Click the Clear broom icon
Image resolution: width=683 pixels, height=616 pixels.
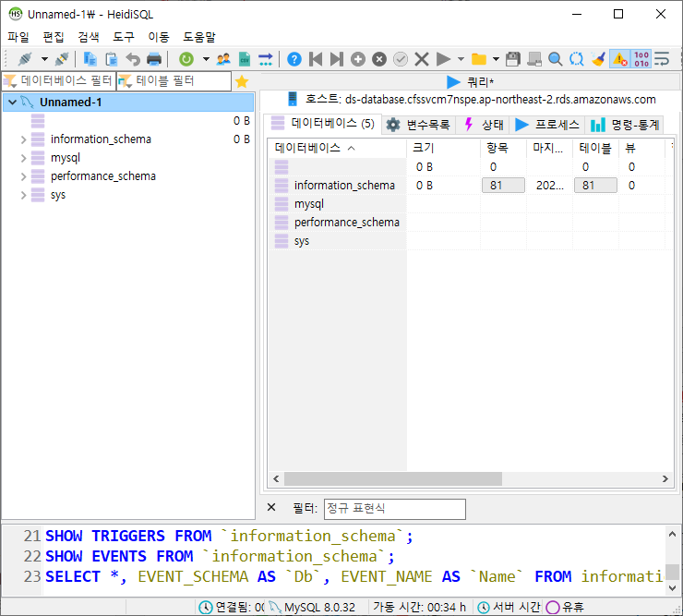pyautogui.click(x=598, y=58)
